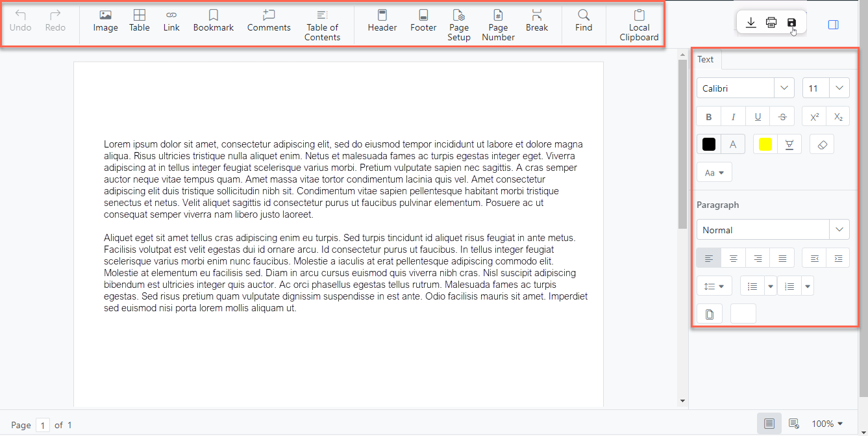The image size is (868, 436).
Task: Open Page Setup
Action: click(x=458, y=24)
